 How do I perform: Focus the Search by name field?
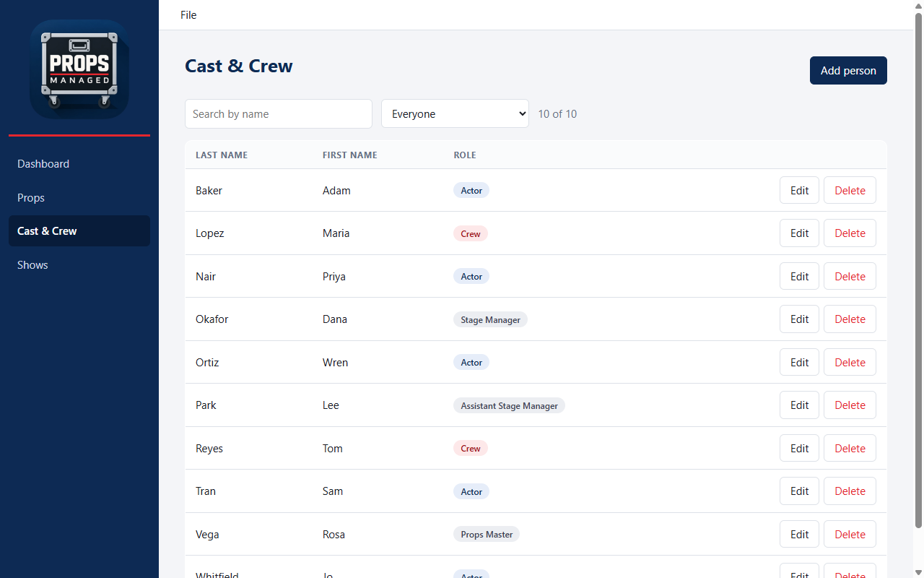click(x=279, y=114)
